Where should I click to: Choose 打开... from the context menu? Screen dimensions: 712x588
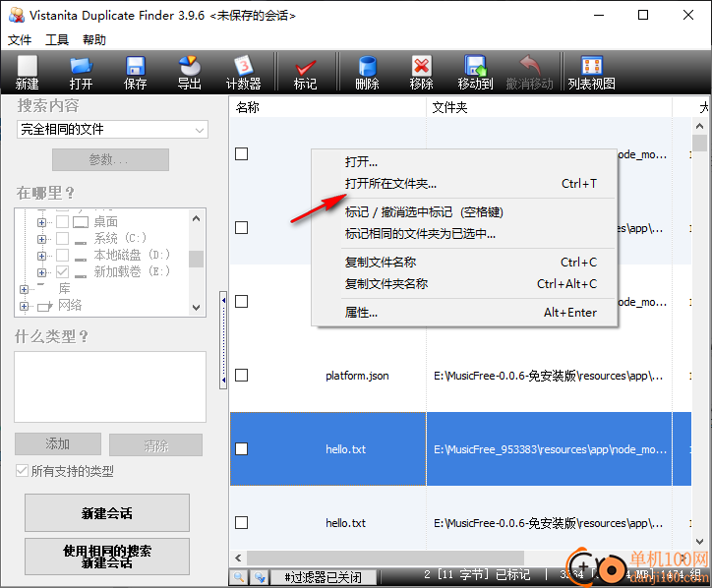(464, 162)
